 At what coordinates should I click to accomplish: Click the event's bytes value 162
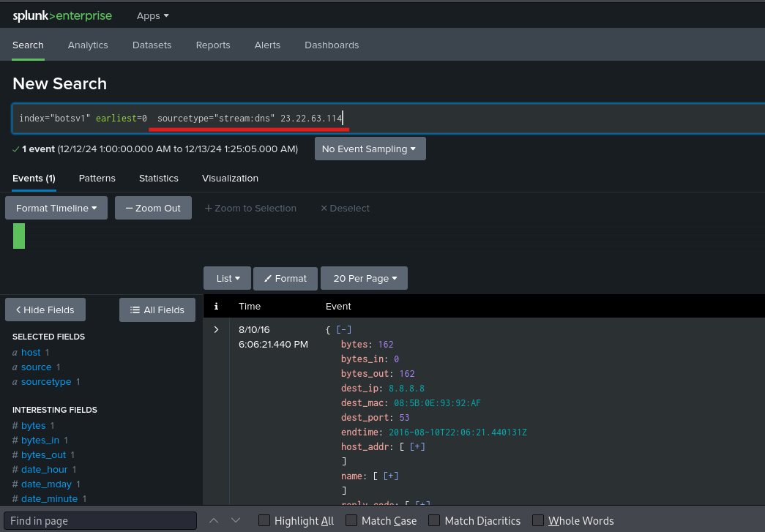[385, 344]
